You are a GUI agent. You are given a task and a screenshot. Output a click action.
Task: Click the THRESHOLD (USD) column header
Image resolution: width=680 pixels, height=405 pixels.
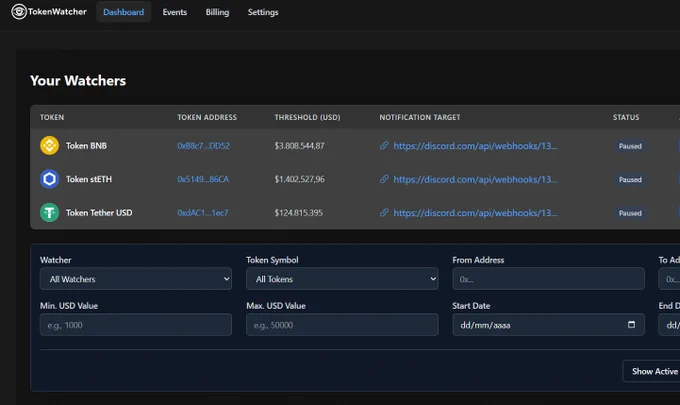point(307,117)
